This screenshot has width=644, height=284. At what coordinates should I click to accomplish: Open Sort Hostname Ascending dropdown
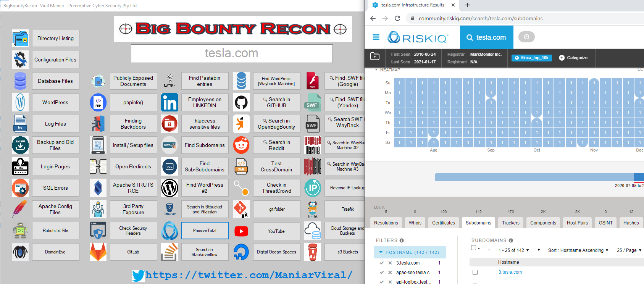pos(578,250)
